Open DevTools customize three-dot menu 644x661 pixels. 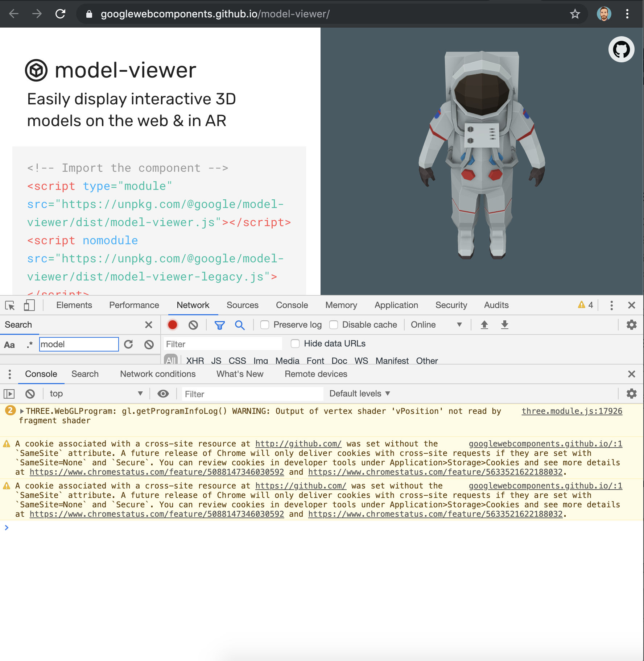click(611, 305)
